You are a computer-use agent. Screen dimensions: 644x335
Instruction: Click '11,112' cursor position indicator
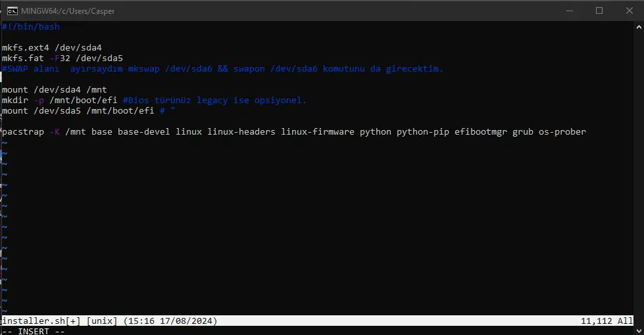point(597,321)
